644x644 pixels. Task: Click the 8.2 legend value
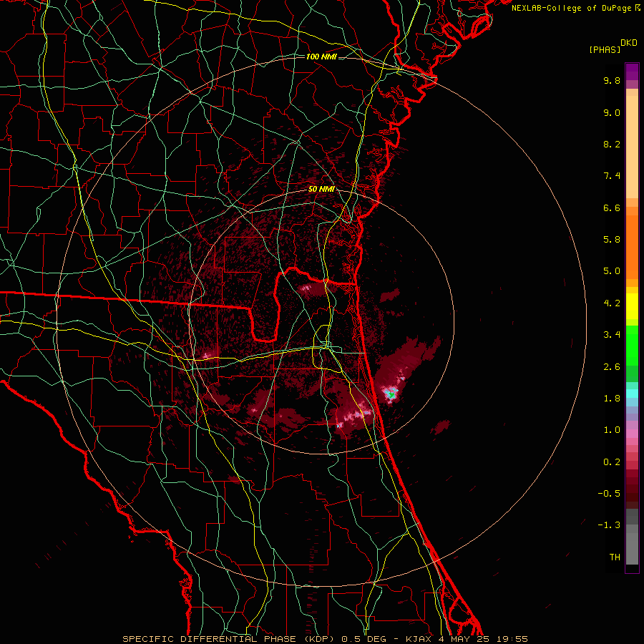pyautogui.click(x=612, y=144)
